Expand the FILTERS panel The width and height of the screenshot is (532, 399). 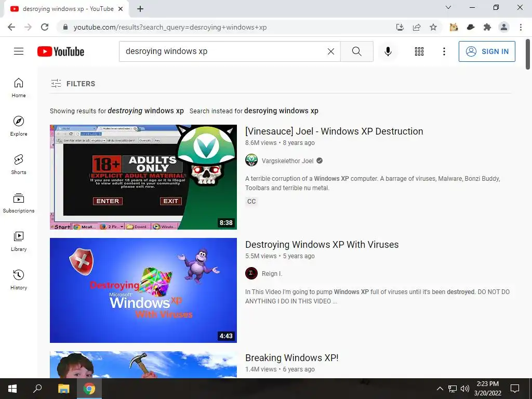coord(73,84)
